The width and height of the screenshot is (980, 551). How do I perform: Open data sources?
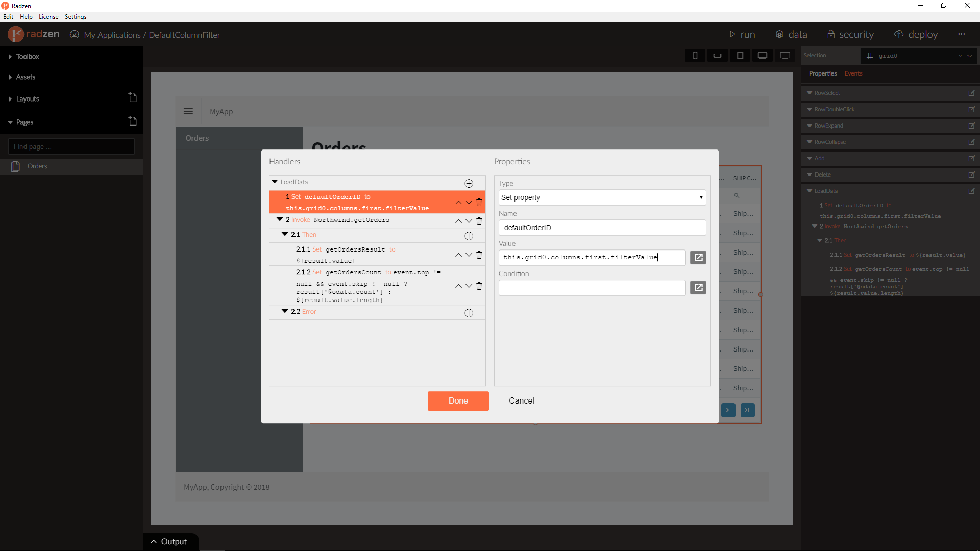pyautogui.click(x=791, y=34)
